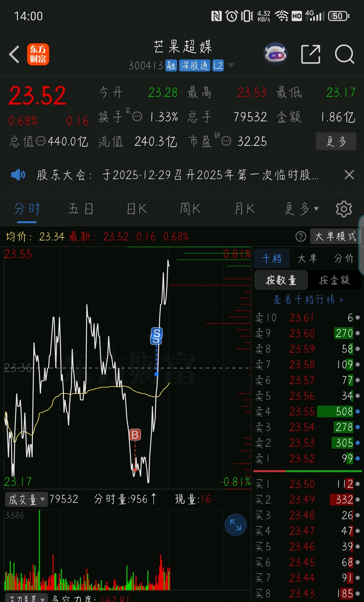Dismiss the 股东大会 announcement banner

[349, 175]
